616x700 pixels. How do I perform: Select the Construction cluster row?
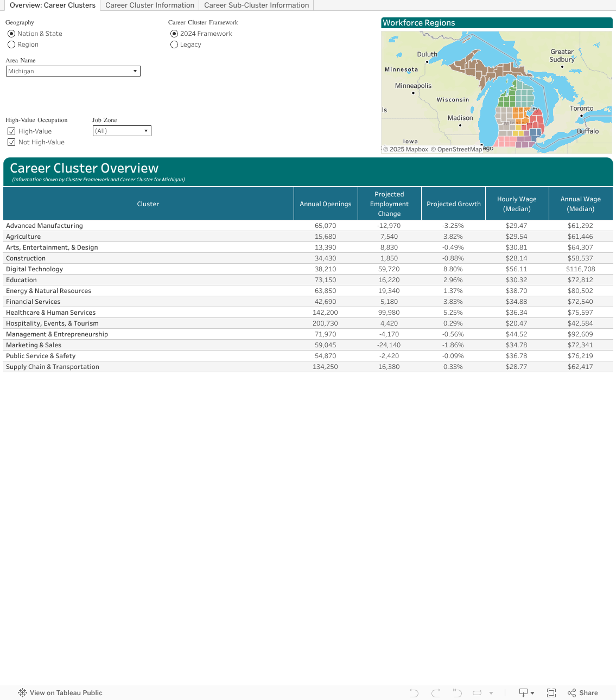click(x=308, y=258)
